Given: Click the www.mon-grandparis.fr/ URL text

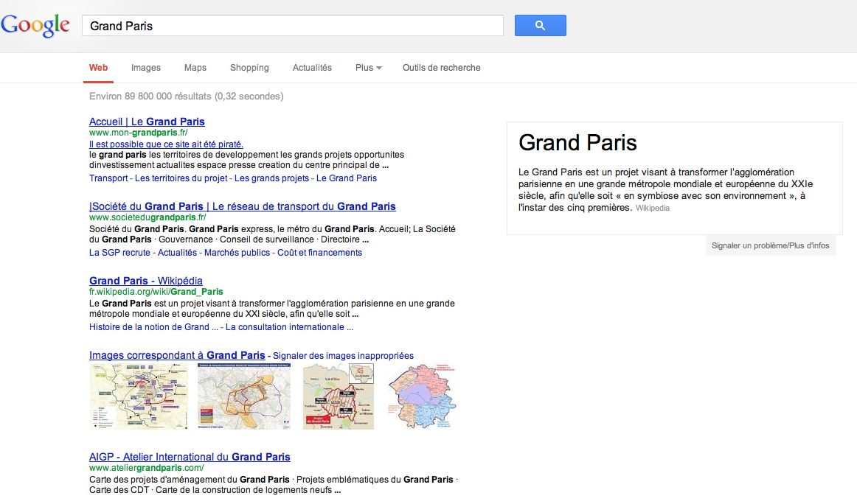Looking at the screenshot, I should coord(138,133).
